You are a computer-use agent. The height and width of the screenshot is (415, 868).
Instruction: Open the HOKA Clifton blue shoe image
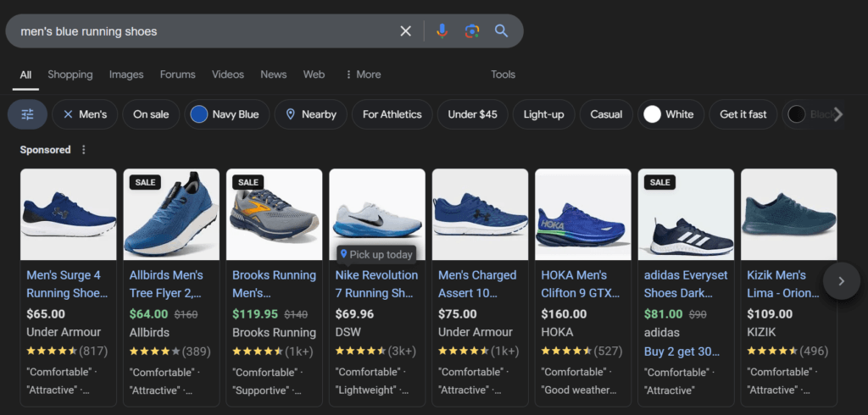[583, 214]
